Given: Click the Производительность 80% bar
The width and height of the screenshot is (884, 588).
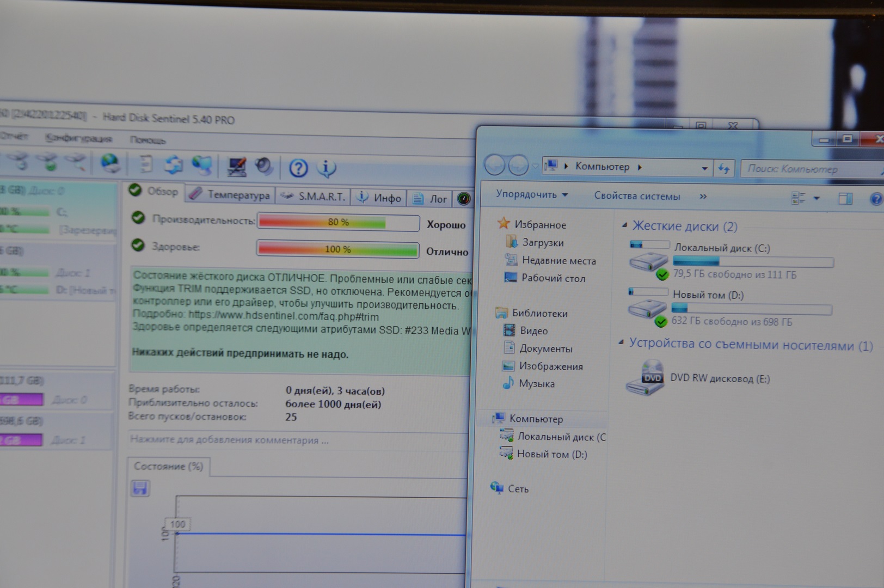Looking at the screenshot, I should (338, 222).
